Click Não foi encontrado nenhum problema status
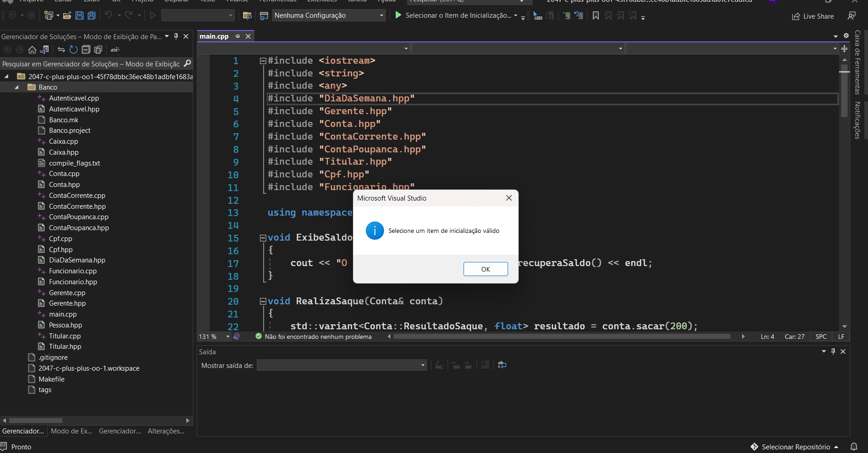This screenshot has width=868, height=453. pyautogui.click(x=318, y=337)
